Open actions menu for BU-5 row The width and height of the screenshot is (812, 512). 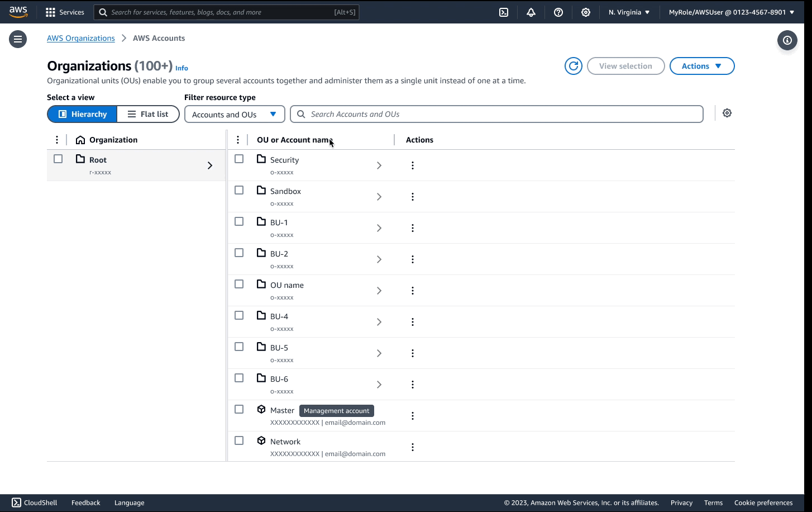click(x=413, y=353)
